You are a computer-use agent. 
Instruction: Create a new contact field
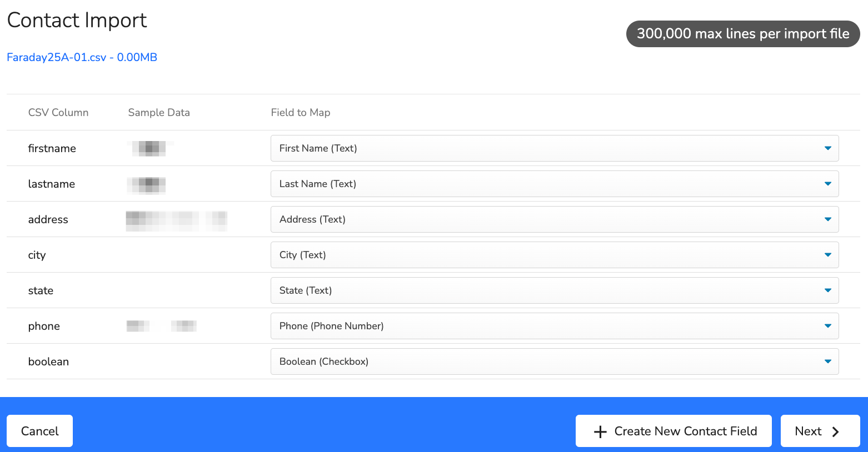(674, 431)
